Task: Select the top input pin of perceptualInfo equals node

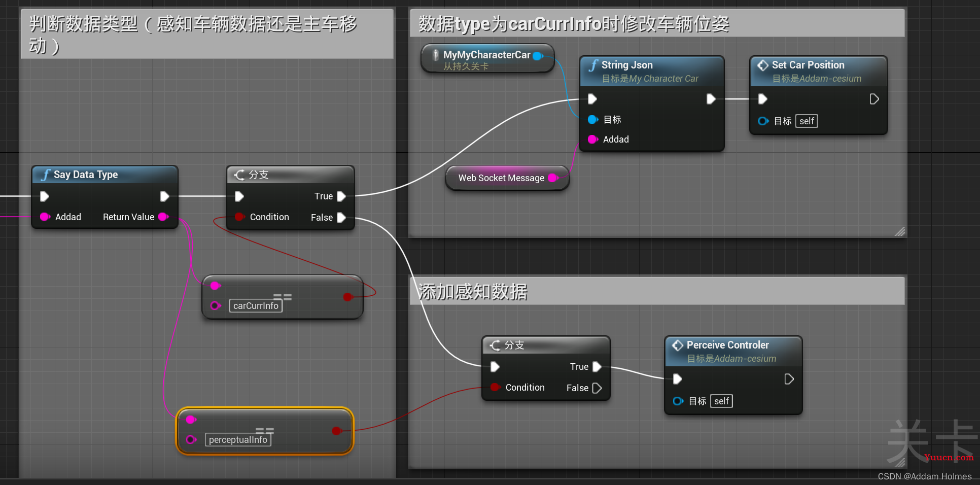Action: [x=191, y=420]
